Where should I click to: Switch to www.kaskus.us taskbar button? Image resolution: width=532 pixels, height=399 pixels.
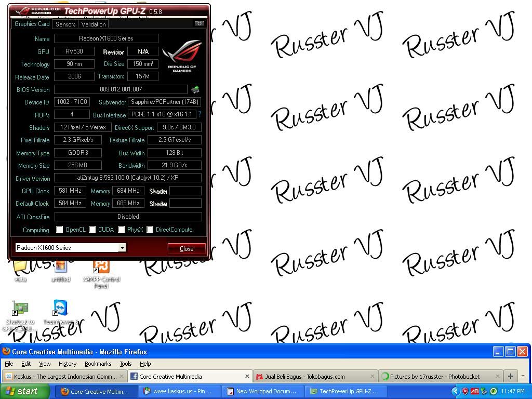[180, 392]
